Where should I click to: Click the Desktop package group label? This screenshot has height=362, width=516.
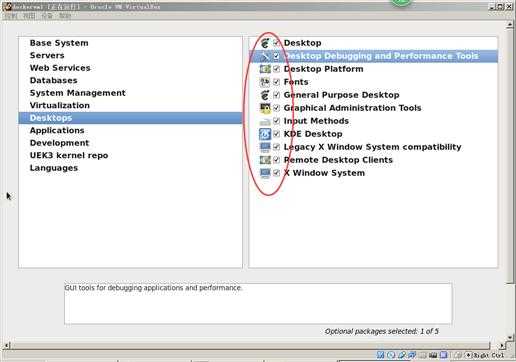pos(302,43)
